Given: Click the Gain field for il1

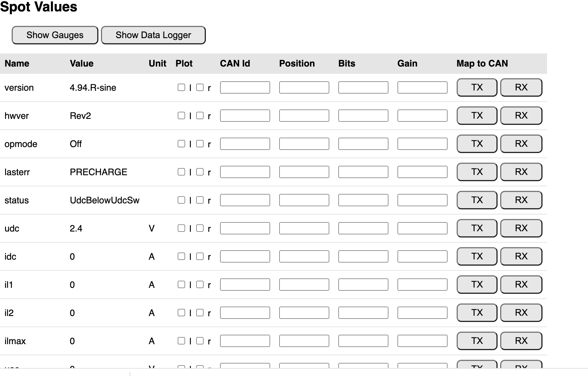Looking at the screenshot, I should [422, 285].
